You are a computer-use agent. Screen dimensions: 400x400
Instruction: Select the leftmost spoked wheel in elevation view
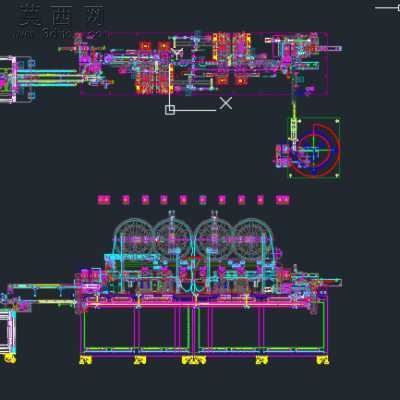coord(134,239)
